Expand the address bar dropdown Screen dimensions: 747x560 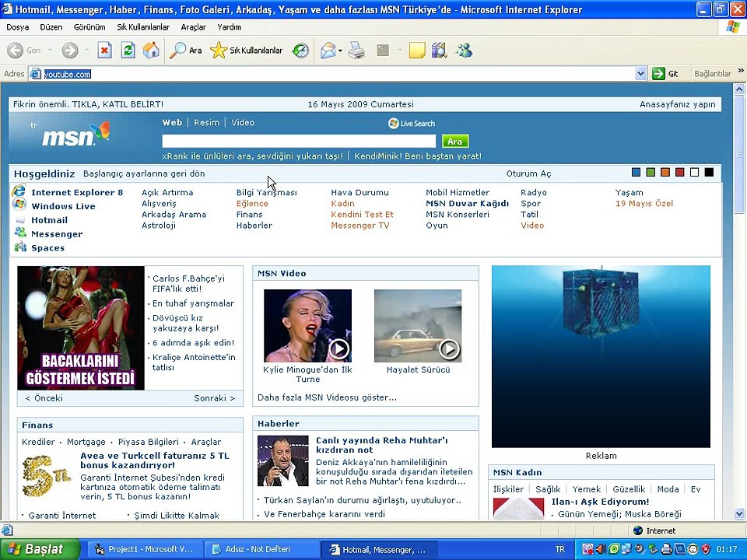[x=640, y=74]
